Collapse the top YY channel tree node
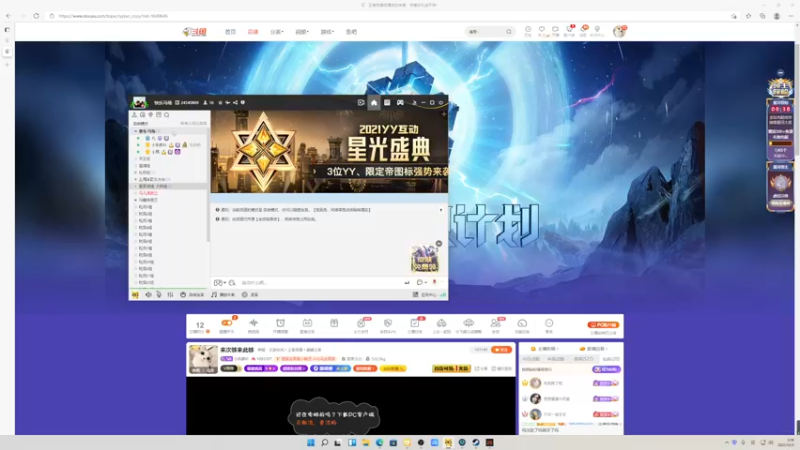This screenshot has width=800, height=450. point(136,131)
